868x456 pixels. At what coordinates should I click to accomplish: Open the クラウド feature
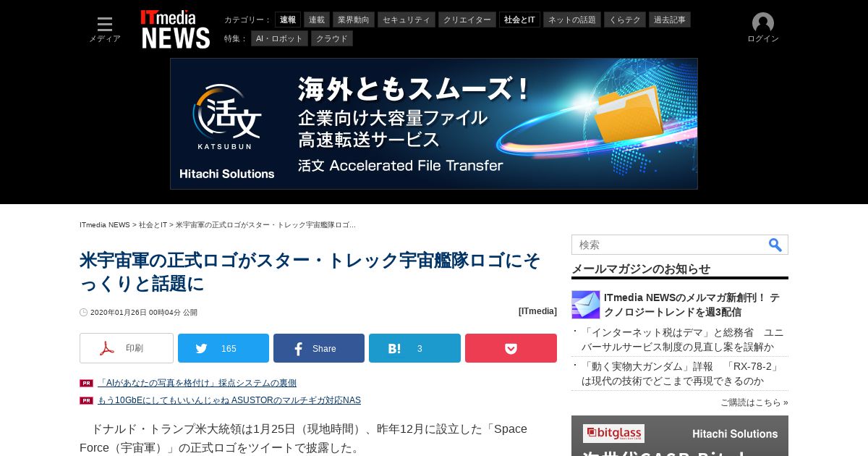[x=332, y=38]
